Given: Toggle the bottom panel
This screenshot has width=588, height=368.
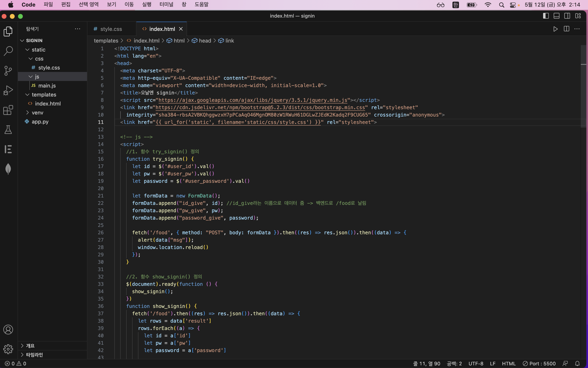Looking at the screenshot, I should (x=556, y=16).
